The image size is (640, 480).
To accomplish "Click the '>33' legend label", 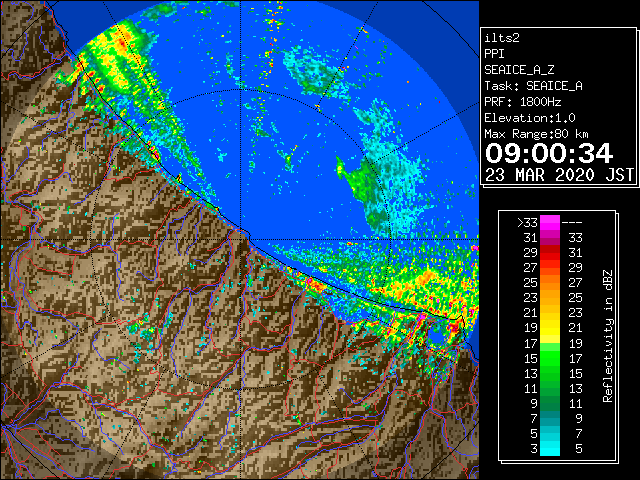I will point(527,223).
